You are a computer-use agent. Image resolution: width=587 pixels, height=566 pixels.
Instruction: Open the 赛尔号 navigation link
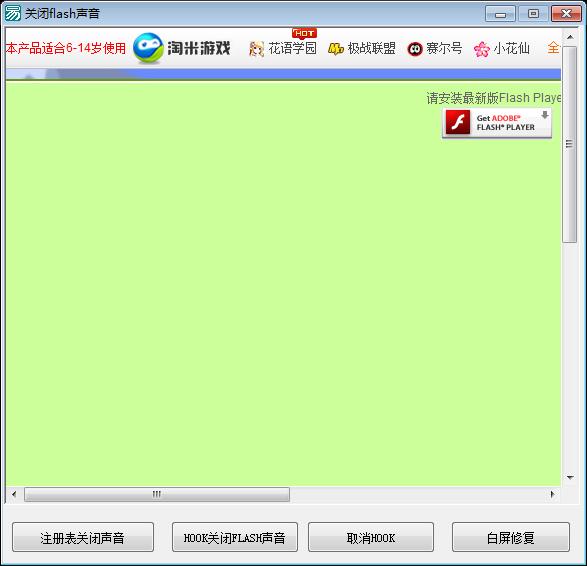tap(444, 48)
